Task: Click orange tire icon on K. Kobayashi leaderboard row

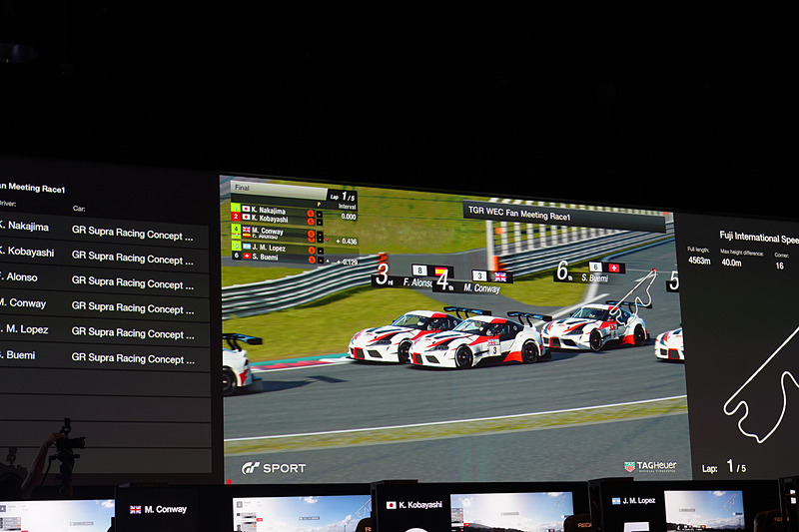Action: [311, 221]
